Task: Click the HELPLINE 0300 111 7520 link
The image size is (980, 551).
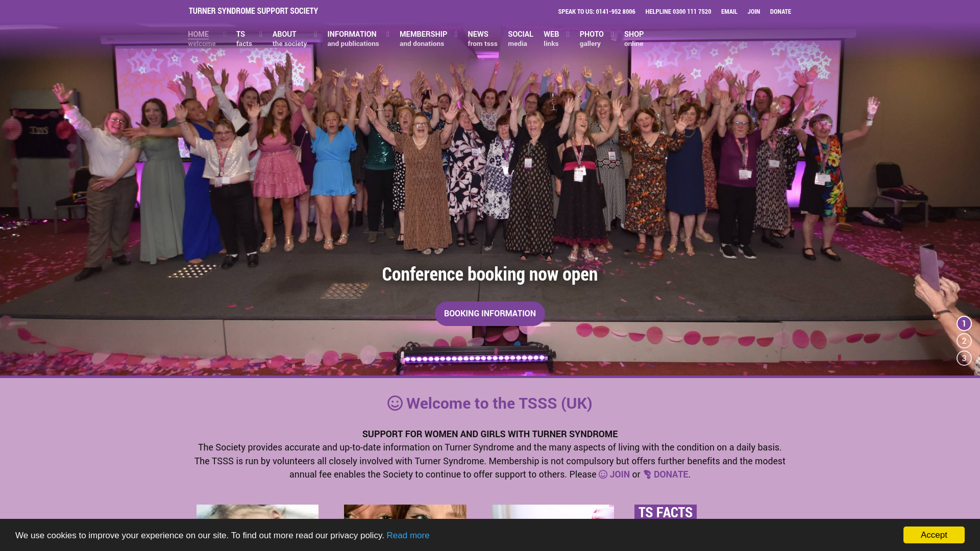Action: (x=678, y=12)
